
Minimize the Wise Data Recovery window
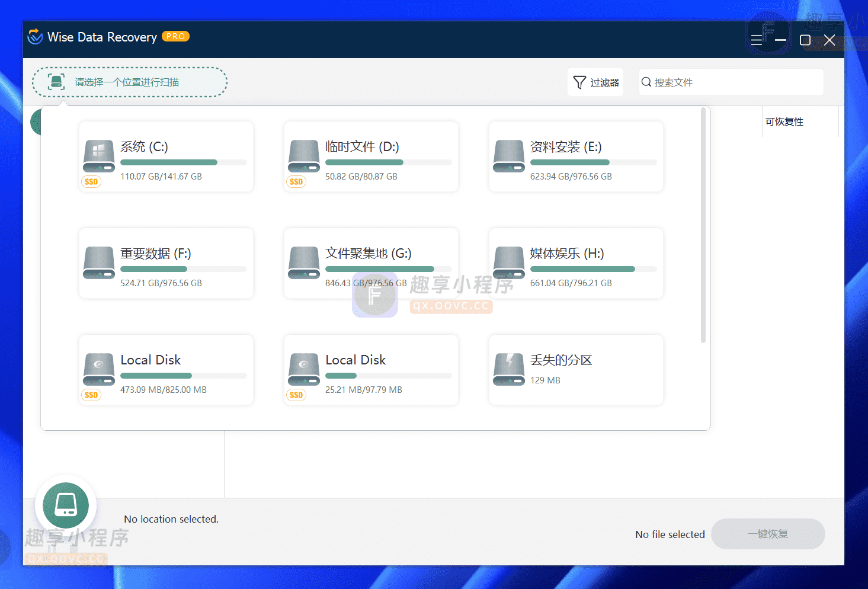tap(781, 40)
